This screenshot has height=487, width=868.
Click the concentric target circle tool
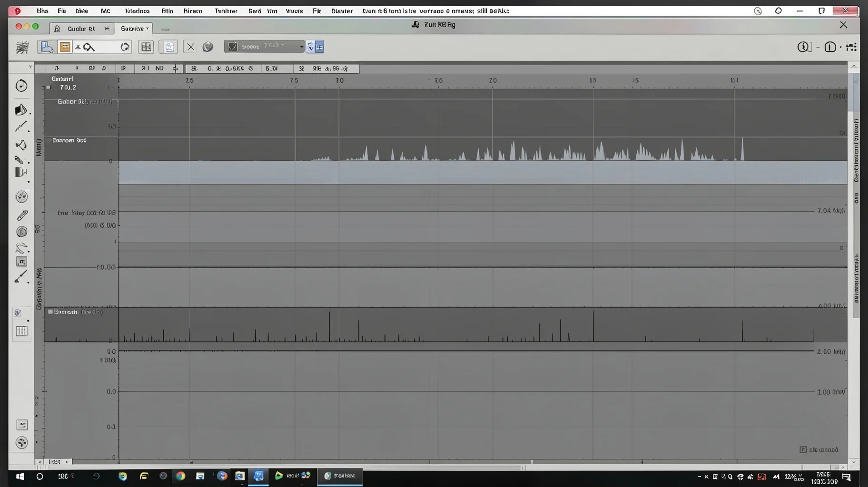pyautogui.click(x=21, y=232)
